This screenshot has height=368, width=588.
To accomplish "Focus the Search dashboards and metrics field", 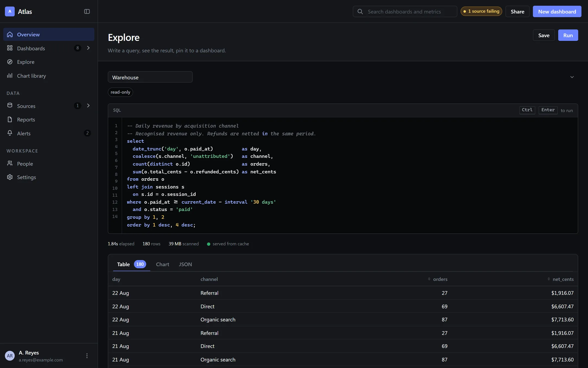I will point(405,11).
